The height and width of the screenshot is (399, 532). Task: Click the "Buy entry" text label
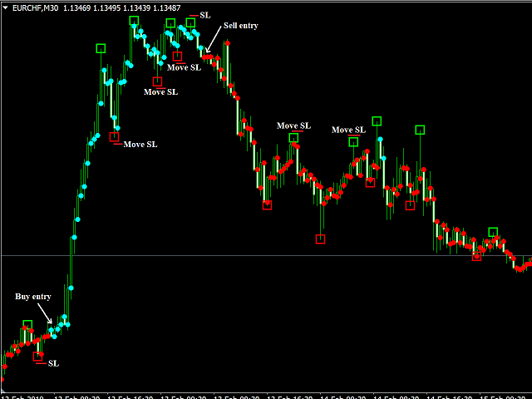[x=33, y=297]
